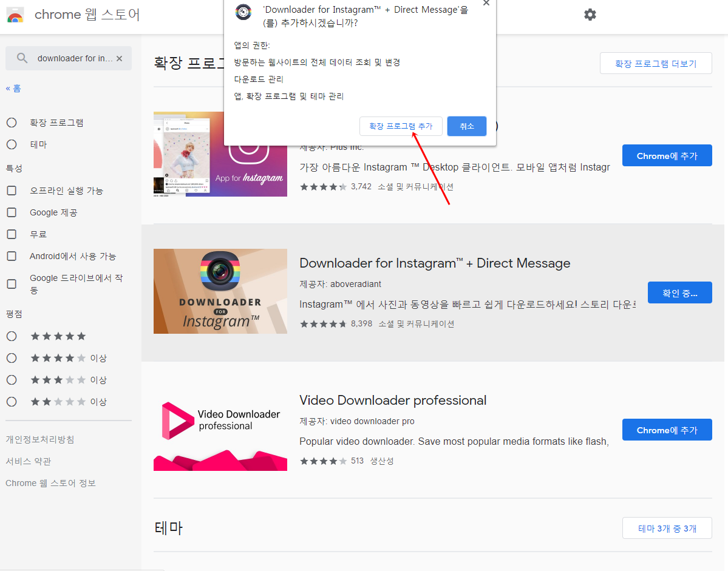Open the settings gear icon
Viewport: 728px width, 571px height.
(590, 15)
